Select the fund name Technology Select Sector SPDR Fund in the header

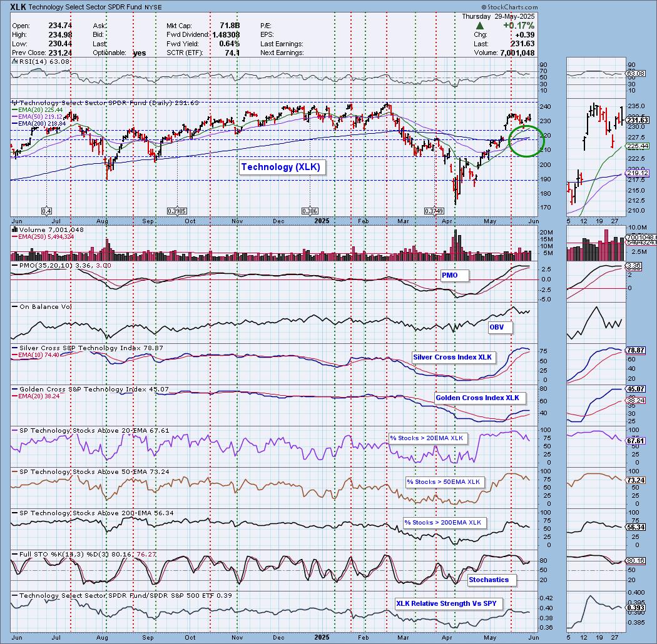pos(85,7)
